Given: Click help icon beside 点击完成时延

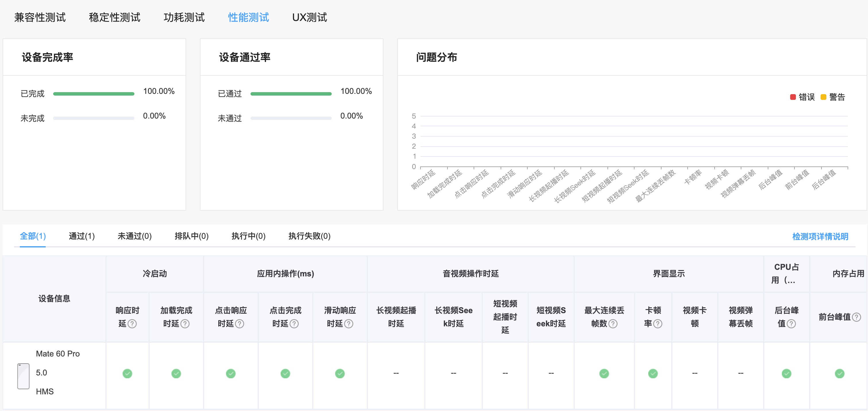Looking at the screenshot, I should point(294,323).
